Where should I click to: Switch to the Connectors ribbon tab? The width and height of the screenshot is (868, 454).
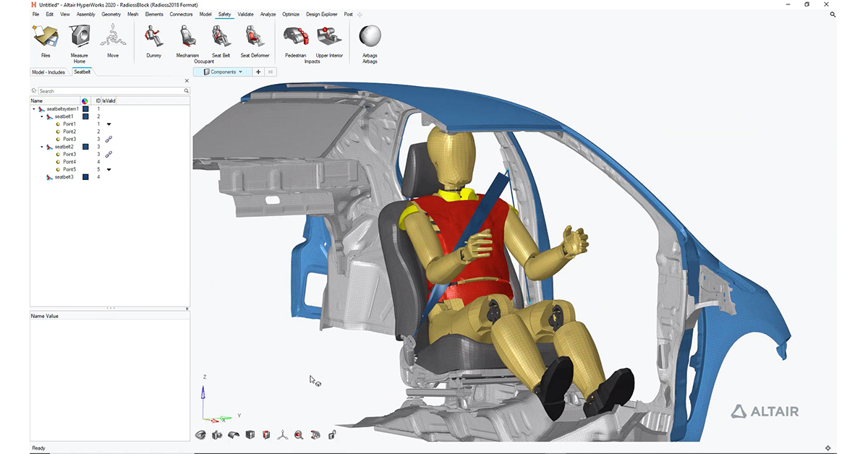pos(181,14)
